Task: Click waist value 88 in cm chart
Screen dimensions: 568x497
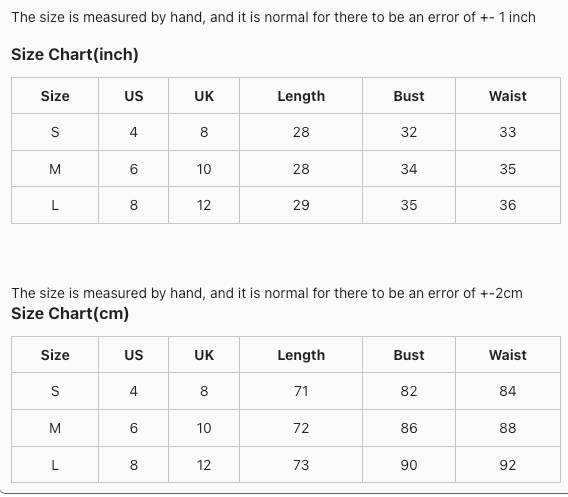Action: pyautogui.click(x=508, y=428)
